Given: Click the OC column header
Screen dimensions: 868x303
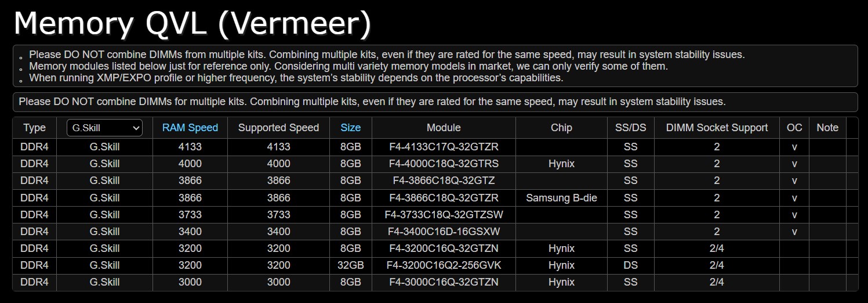Looking at the screenshot, I should click(x=794, y=128).
